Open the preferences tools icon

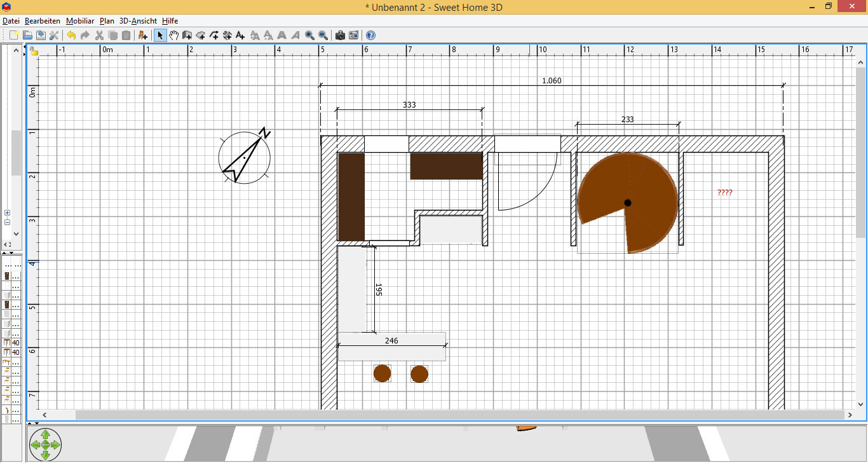click(54, 36)
